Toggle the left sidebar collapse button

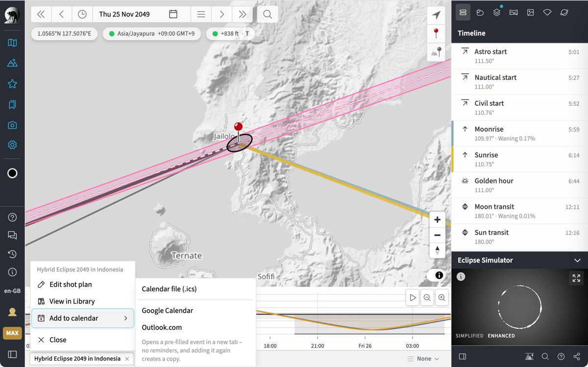click(x=12, y=354)
